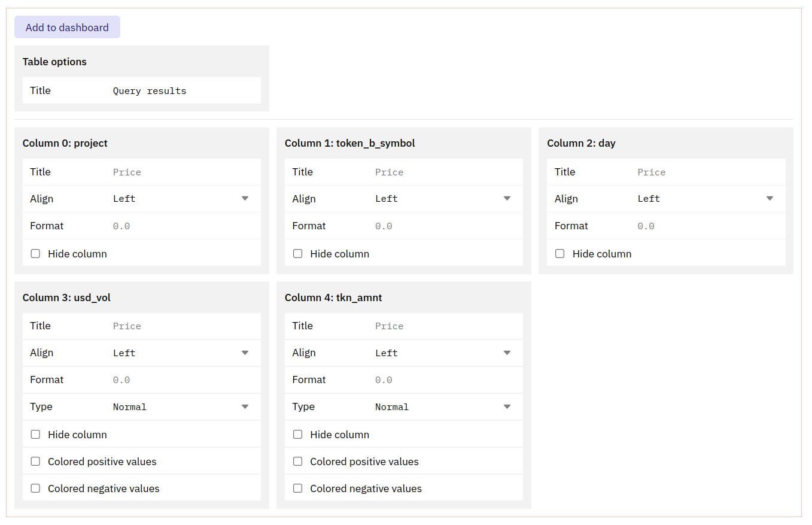
Task: Check Hide column for Column 3: usd_vol
Action: (x=35, y=434)
